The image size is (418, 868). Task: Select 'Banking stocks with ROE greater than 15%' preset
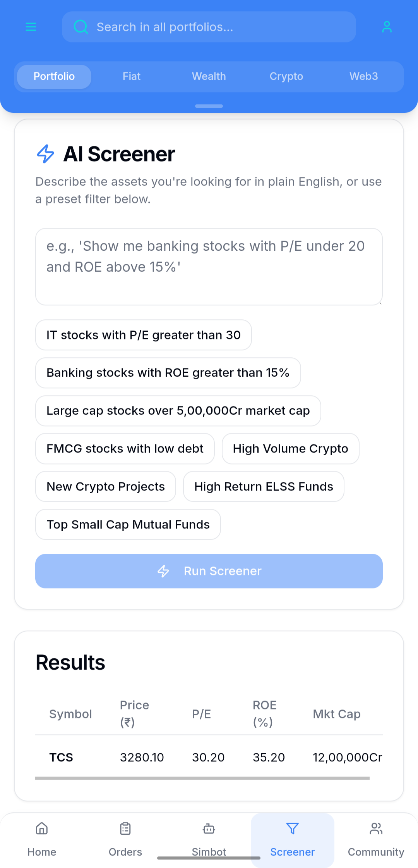click(168, 373)
